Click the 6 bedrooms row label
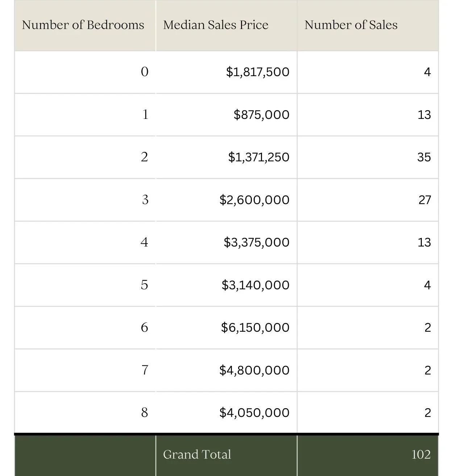 pos(145,327)
